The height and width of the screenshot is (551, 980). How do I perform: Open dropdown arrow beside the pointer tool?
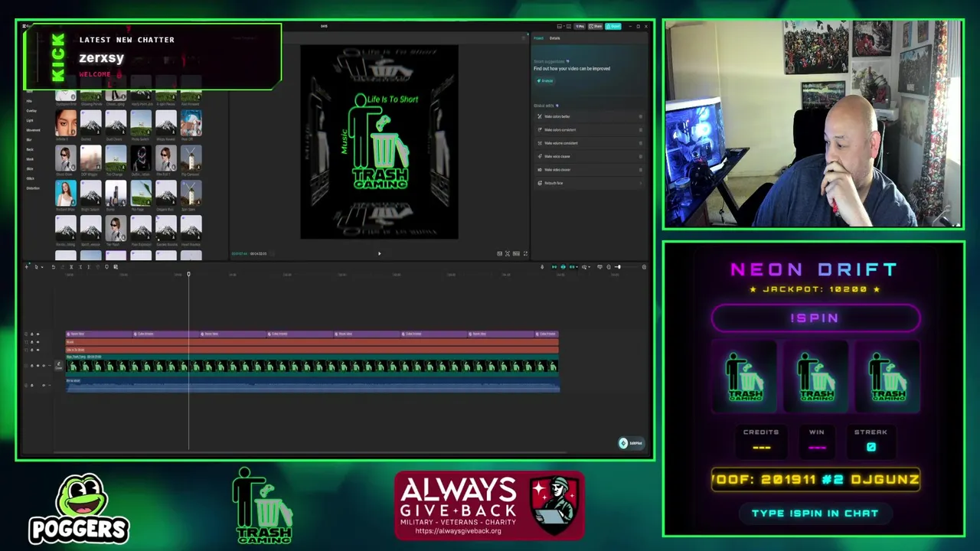click(x=42, y=267)
